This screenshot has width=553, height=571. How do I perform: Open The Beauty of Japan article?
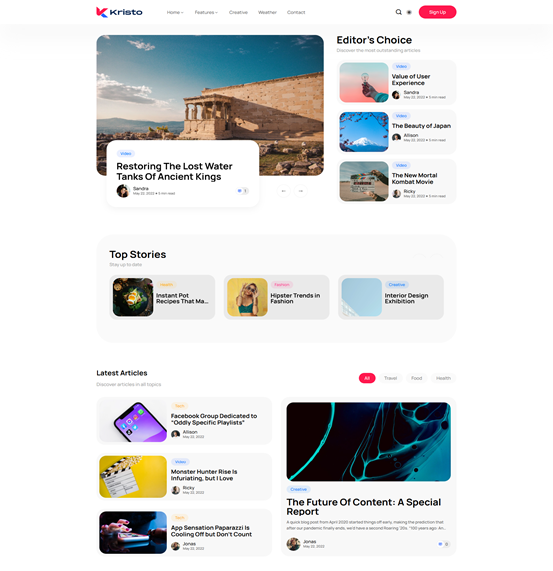421,126
